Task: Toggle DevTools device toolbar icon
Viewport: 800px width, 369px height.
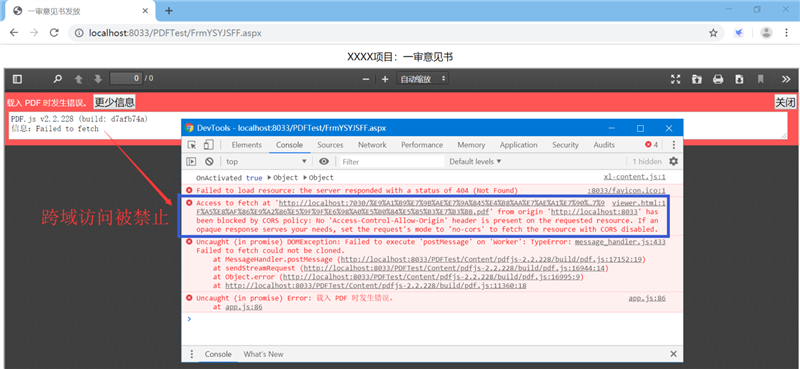Action: tap(208, 145)
